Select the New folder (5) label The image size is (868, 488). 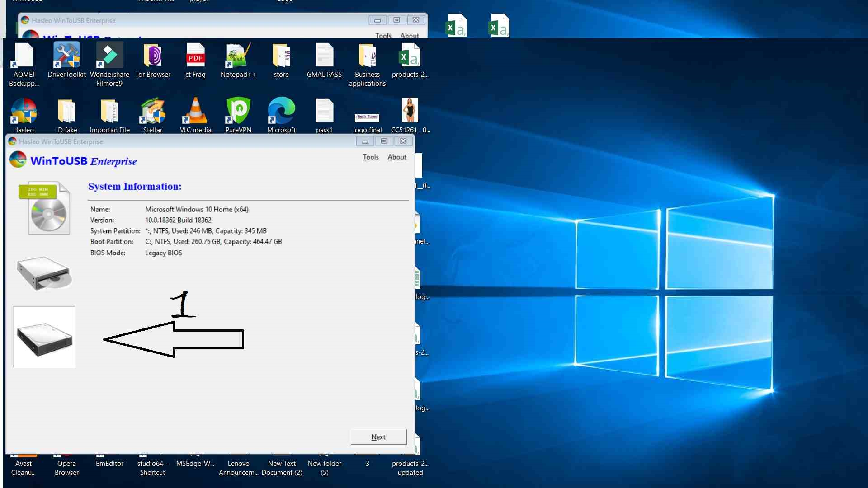[x=325, y=468]
